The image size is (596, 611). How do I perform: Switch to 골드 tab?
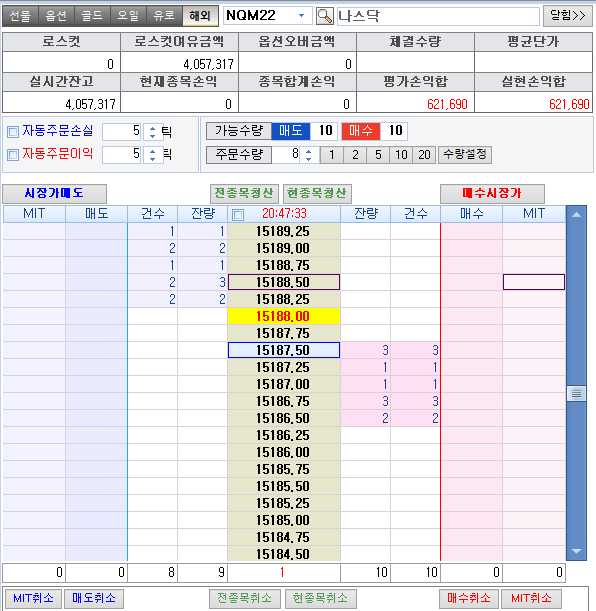pos(92,16)
